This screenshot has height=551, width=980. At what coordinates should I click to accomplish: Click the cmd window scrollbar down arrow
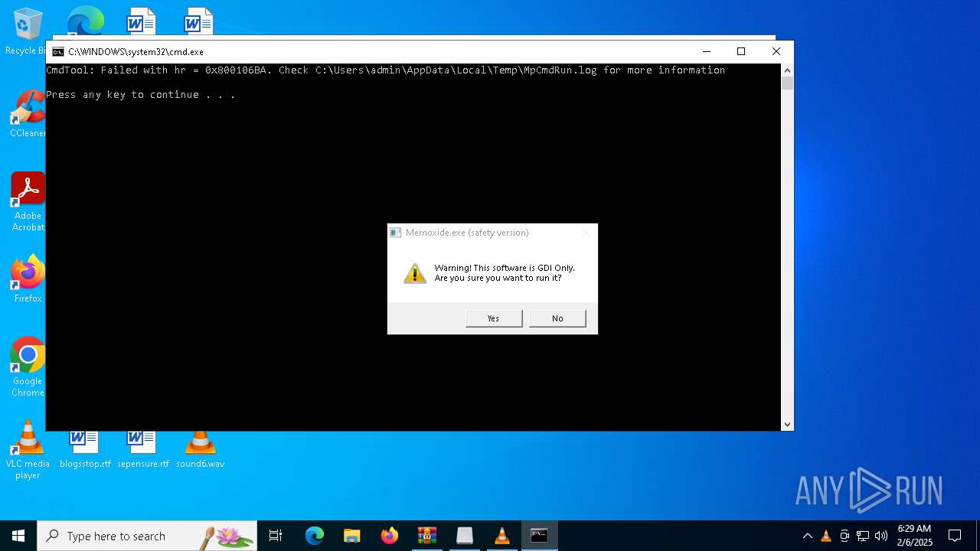click(787, 424)
